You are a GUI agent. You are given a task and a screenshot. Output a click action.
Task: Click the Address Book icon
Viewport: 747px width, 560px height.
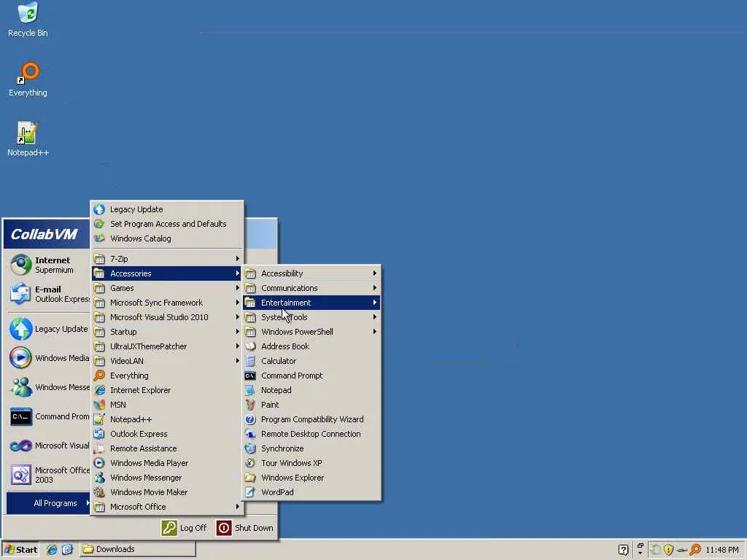click(x=250, y=346)
